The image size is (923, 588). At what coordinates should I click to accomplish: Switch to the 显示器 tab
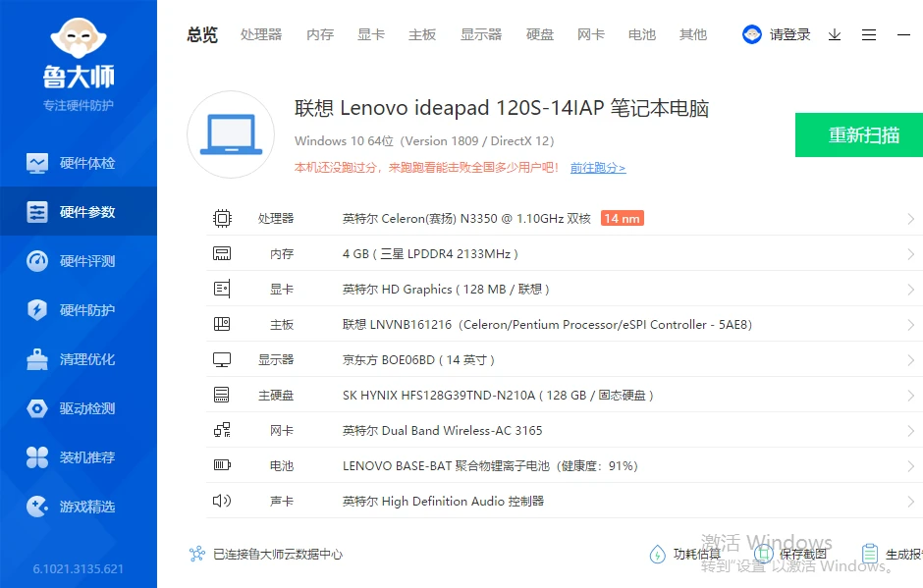pyautogui.click(x=481, y=34)
